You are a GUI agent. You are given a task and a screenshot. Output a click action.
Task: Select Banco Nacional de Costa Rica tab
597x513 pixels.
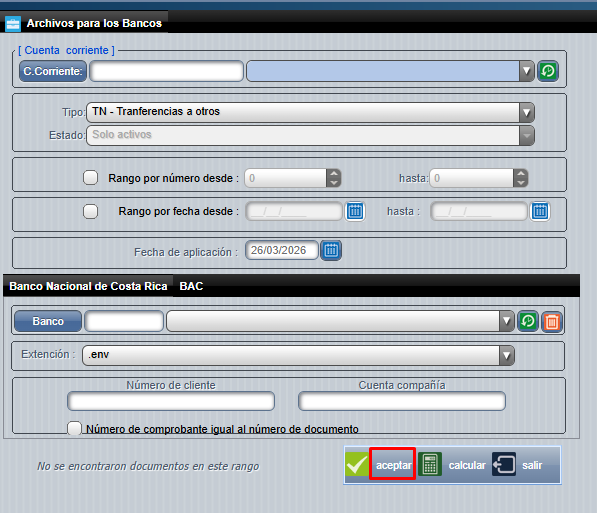pyautogui.click(x=88, y=286)
